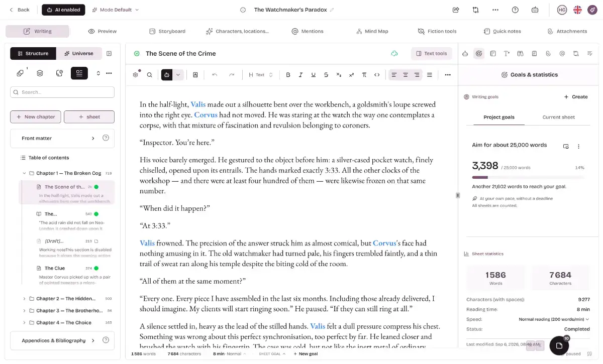The image size is (603, 364).
Task: Open dropdown arrow beside AI robot toolbar button
Action: pyautogui.click(x=178, y=75)
